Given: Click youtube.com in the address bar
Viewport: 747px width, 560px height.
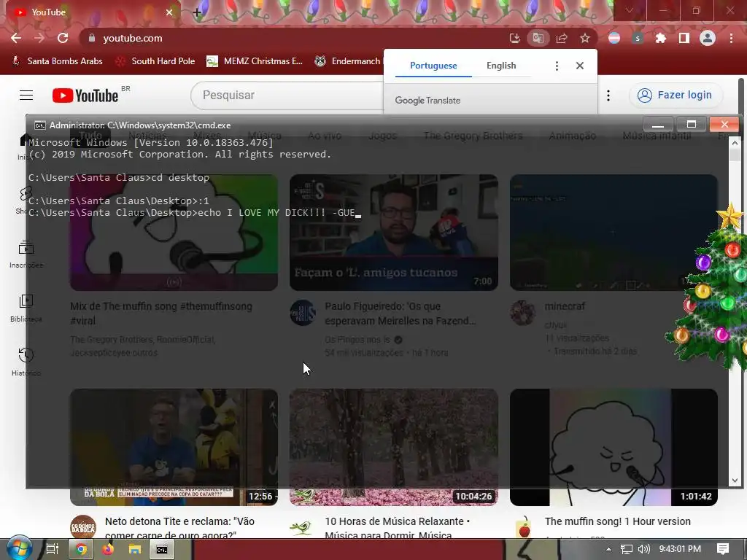Looking at the screenshot, I should [133, 38].
